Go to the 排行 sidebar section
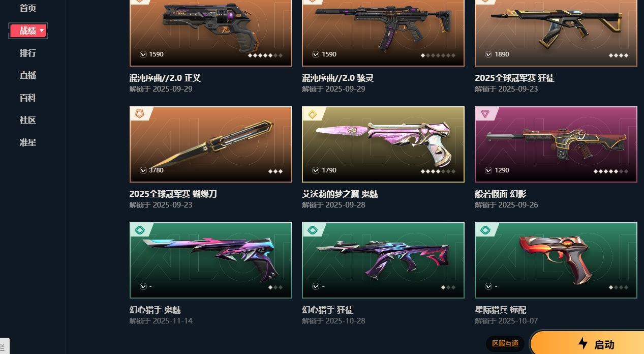The width and height of the screenshot is (644, 354). tap(28, 53)
